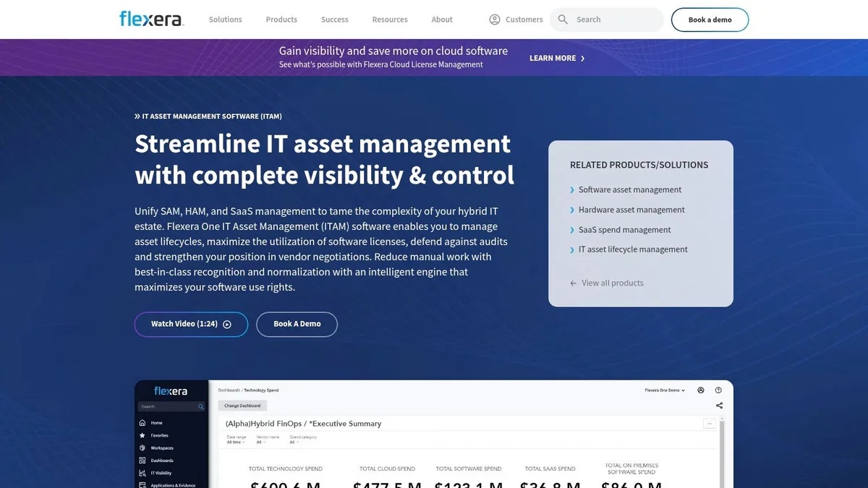Click the Applications & Evidence icon in sidebar
This screenshot has height=488, width=868.
[142, 485]
